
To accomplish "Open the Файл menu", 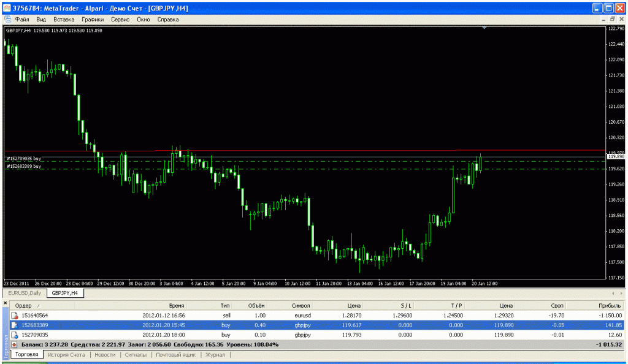I will 22,19.
